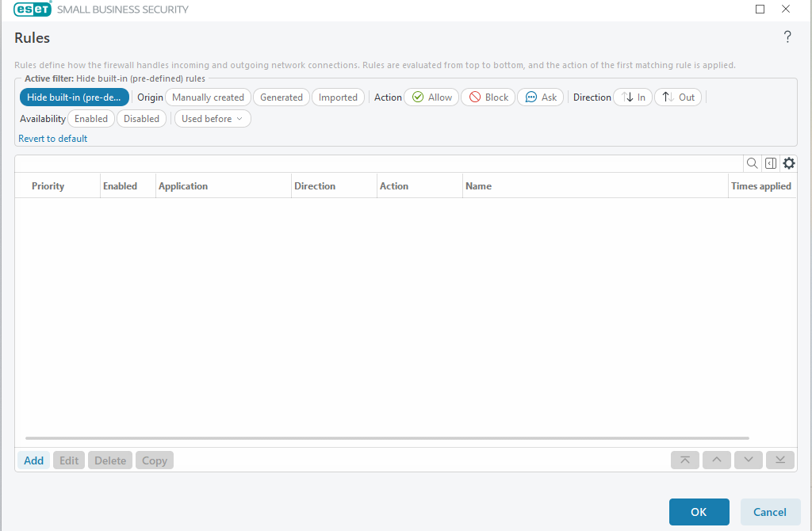Toggle the Hide built-in rules filter
812x531 pixels.
click(x=74, y=97)
